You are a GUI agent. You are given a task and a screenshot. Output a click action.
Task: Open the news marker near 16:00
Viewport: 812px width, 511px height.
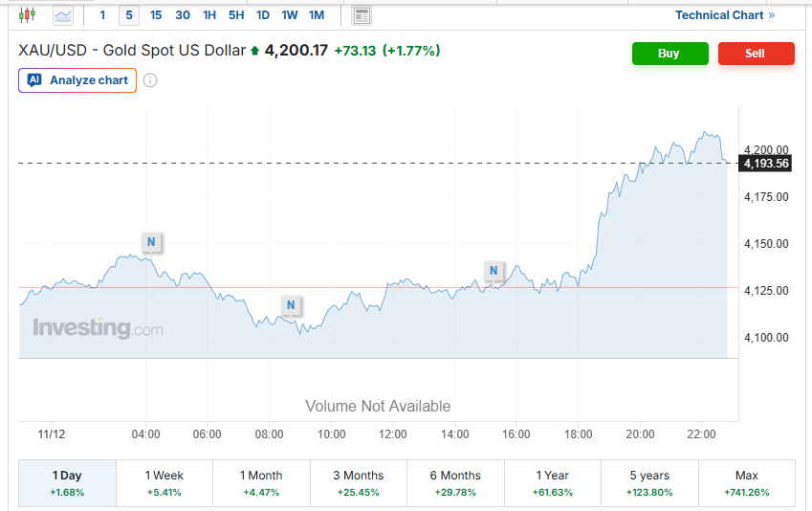tap(494, 271)
